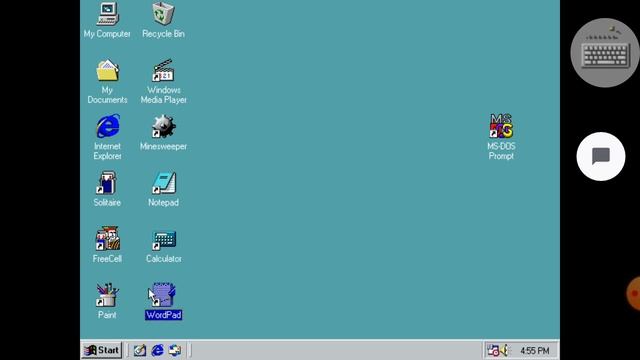Select the Recycle Bin icon

(163, 13)
